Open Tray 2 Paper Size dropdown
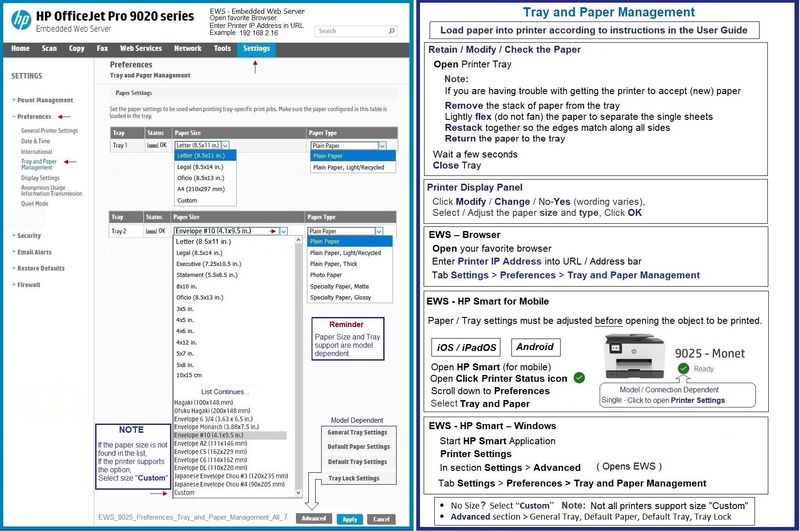 231,231
